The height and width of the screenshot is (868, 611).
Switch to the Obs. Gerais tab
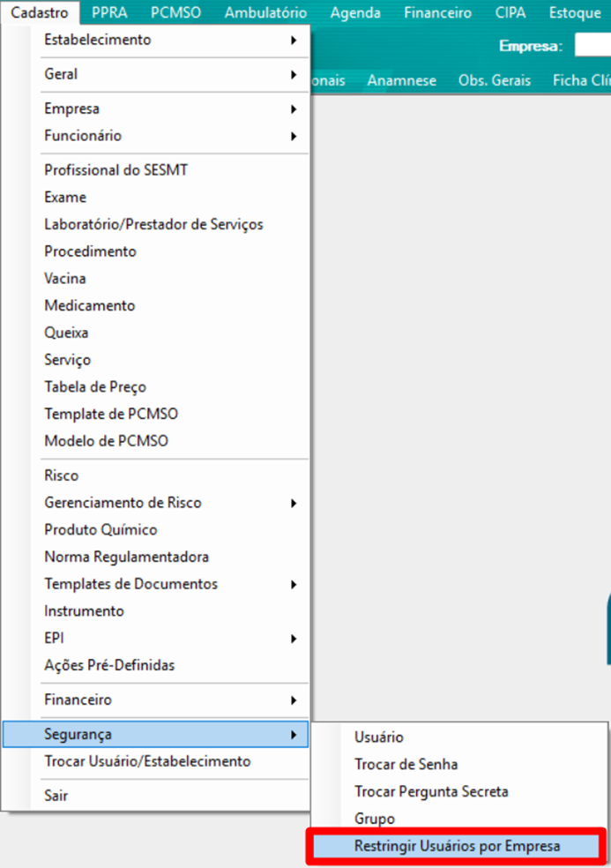tap(495, 81)
